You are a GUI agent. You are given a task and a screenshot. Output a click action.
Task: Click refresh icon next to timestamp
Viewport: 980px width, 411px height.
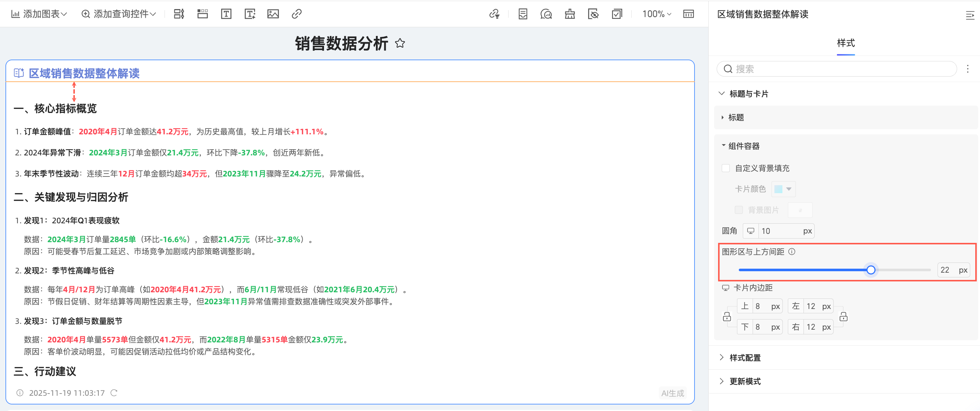[x=114, y=393]
